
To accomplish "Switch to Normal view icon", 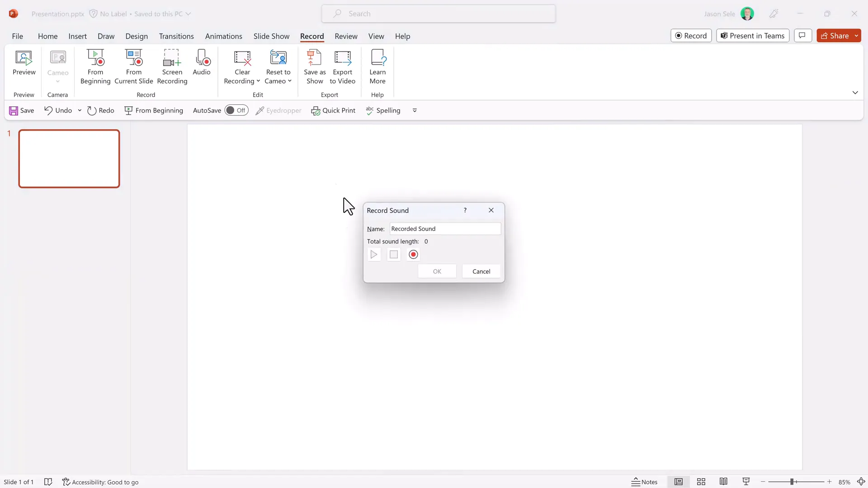I will coord(679,482).
